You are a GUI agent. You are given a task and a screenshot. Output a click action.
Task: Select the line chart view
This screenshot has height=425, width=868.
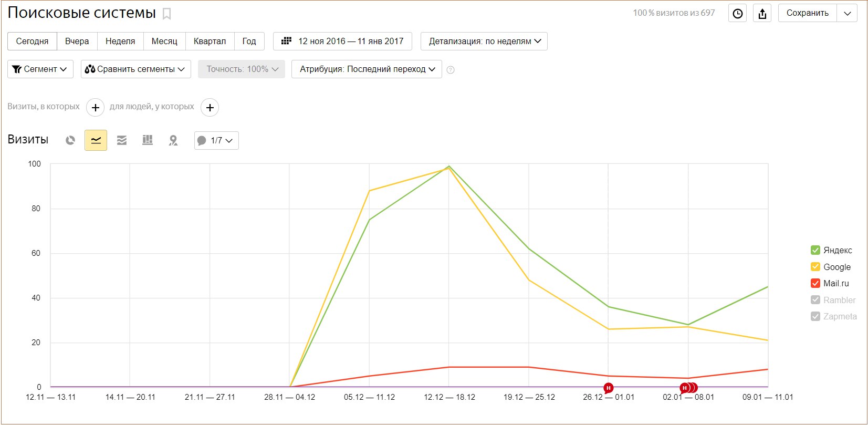coord(96,140)
